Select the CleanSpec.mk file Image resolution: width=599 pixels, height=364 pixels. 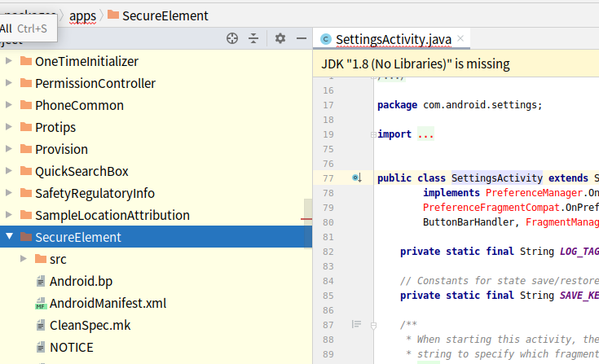[x=90, y=326]
